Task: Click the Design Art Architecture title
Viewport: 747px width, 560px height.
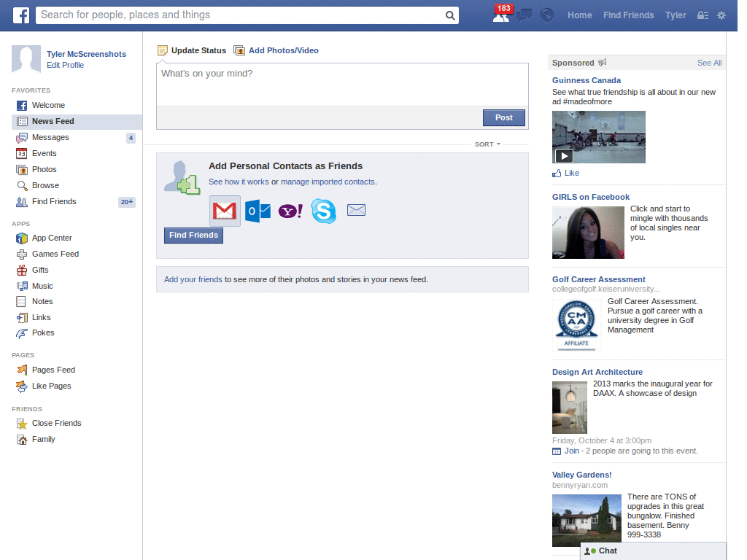Action: coord(597,372)
